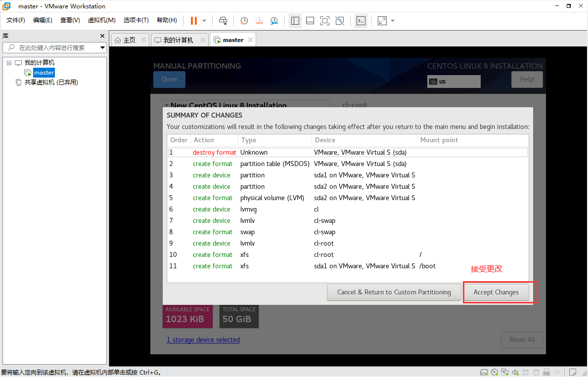Sort by the Order column header
The height and width of the screenshot is (377, 588).
[x=179, y=140]
